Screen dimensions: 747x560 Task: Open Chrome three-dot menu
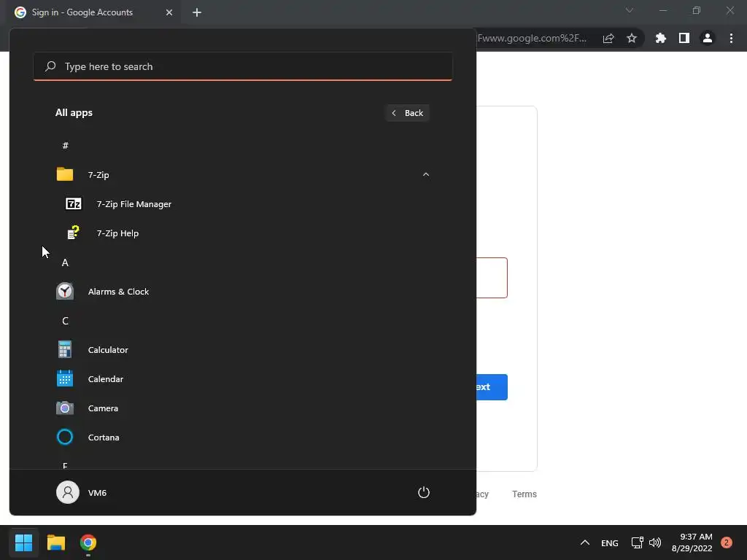731,38
